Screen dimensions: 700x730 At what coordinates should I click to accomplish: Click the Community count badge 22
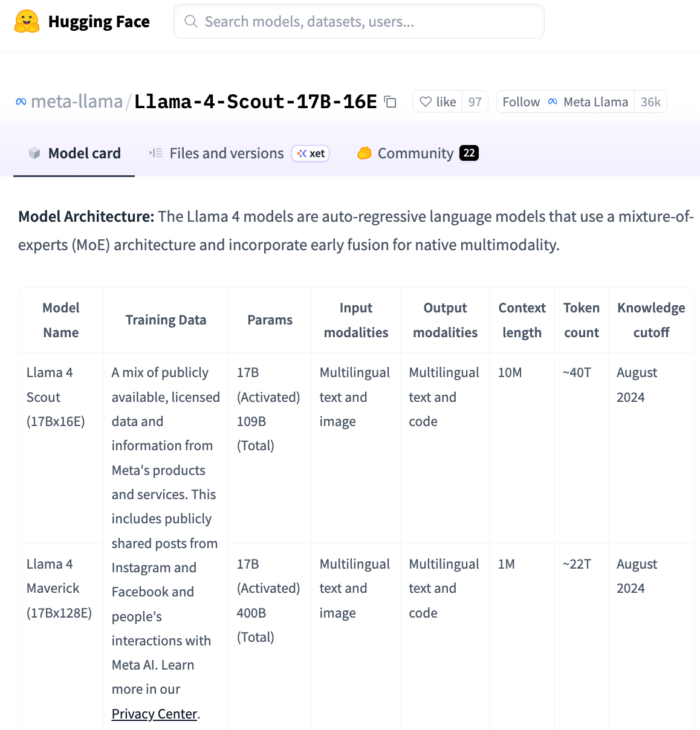[x=469, y=153]
